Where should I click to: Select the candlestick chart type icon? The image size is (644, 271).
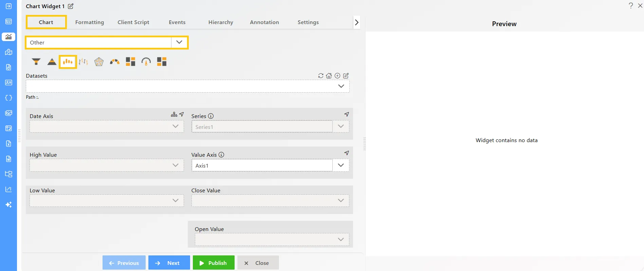[68, 62]
